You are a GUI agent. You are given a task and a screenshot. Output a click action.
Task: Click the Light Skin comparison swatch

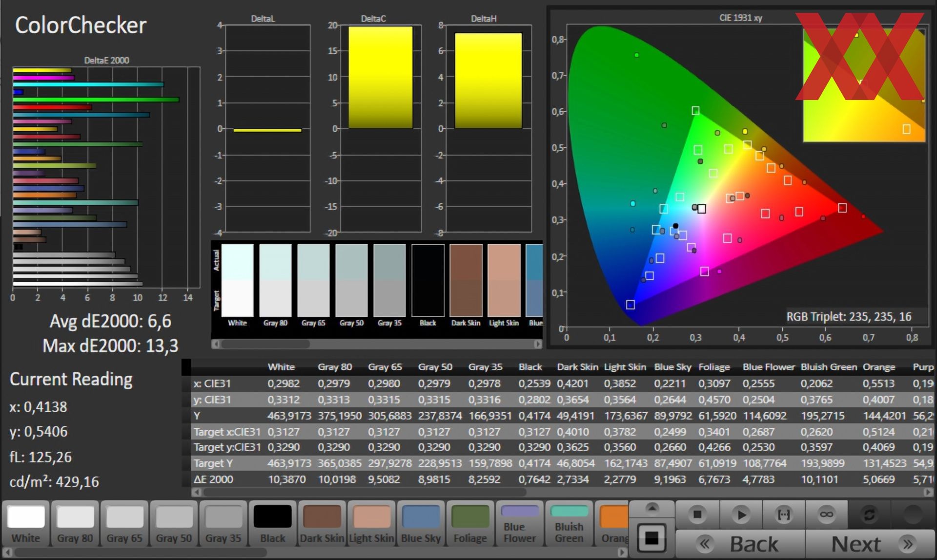(x=504, y=280)
